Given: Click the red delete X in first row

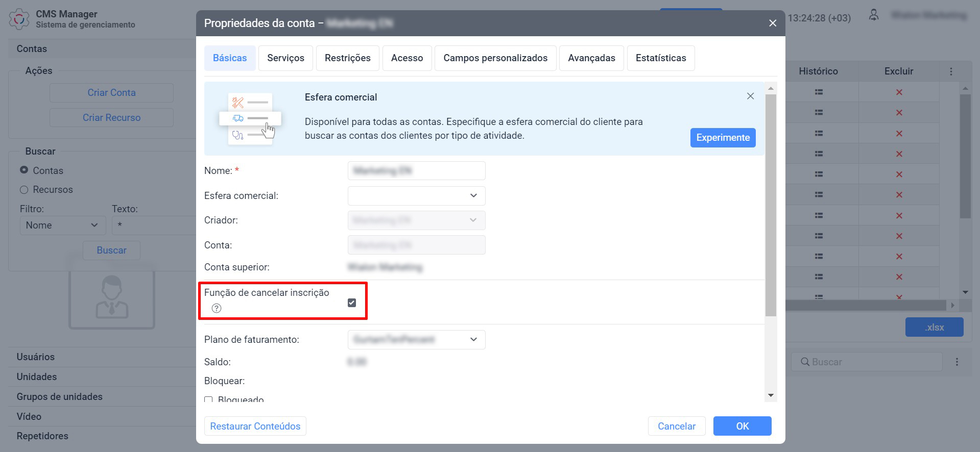Looking at the screenshot, I should (x=899, y=92).
